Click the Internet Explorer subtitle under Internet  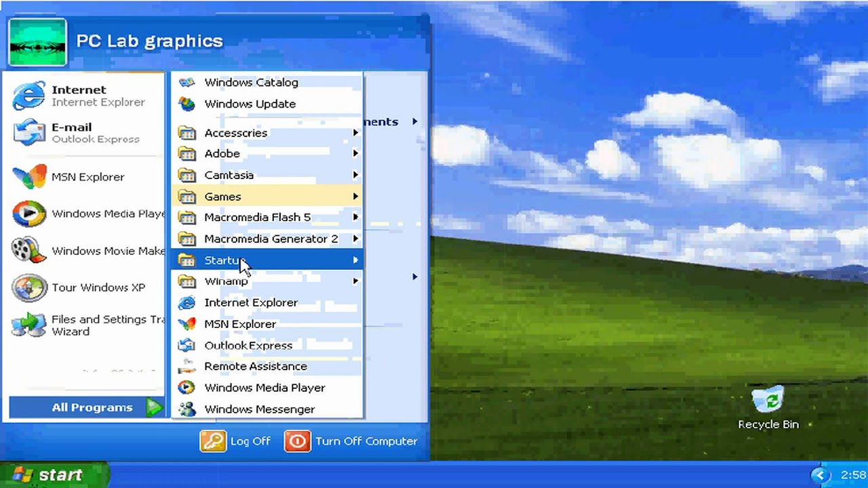[98, 102]
